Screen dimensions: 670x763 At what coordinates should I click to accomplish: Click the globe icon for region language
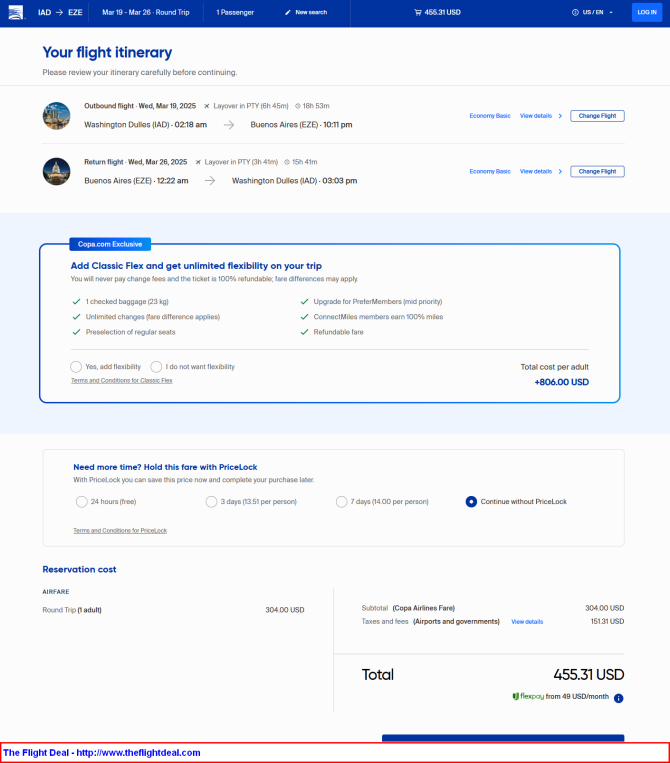point(575,12)
